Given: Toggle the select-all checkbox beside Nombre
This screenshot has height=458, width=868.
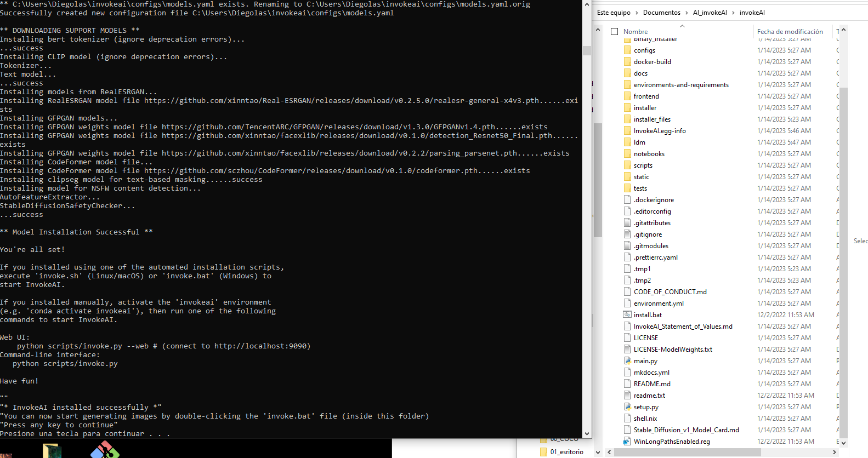Looking at the screenshot, I should [x=615, y=32].
